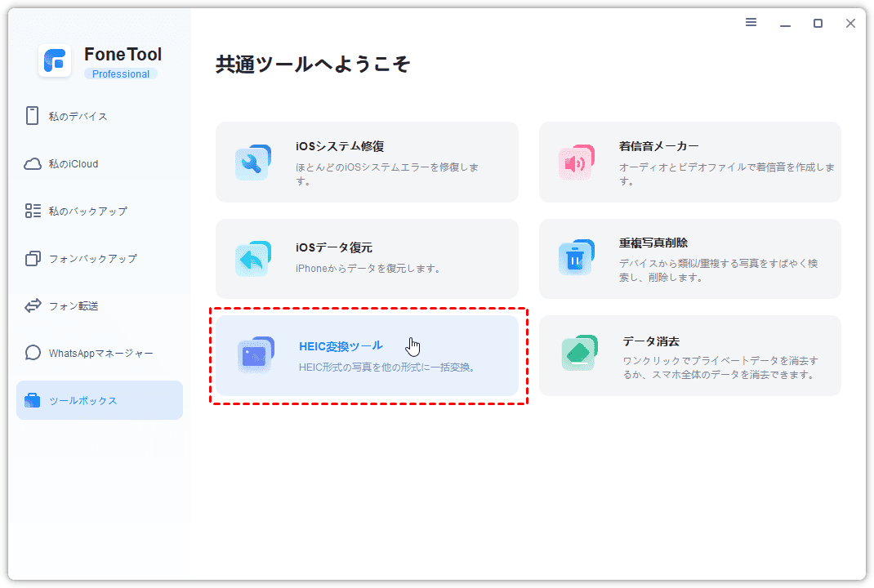Maximize the FoneTool window
This screenshot has width=874, height=588.
tap(818, 24)
